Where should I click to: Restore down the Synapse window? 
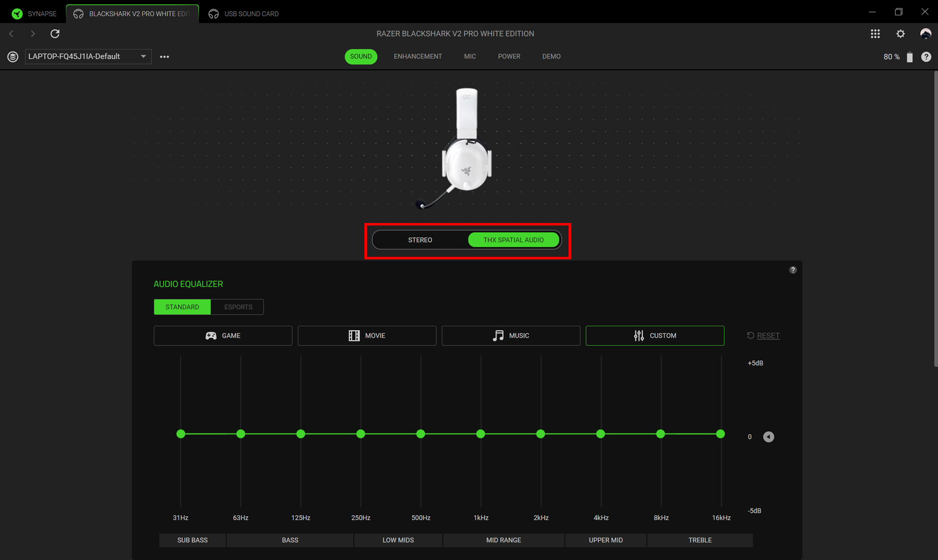coord(899,11)
